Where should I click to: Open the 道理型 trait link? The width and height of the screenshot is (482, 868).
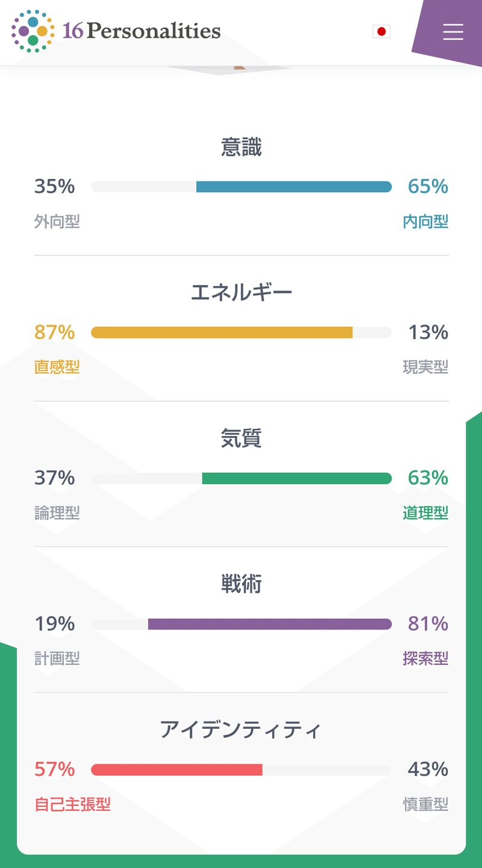pos(426,513)
